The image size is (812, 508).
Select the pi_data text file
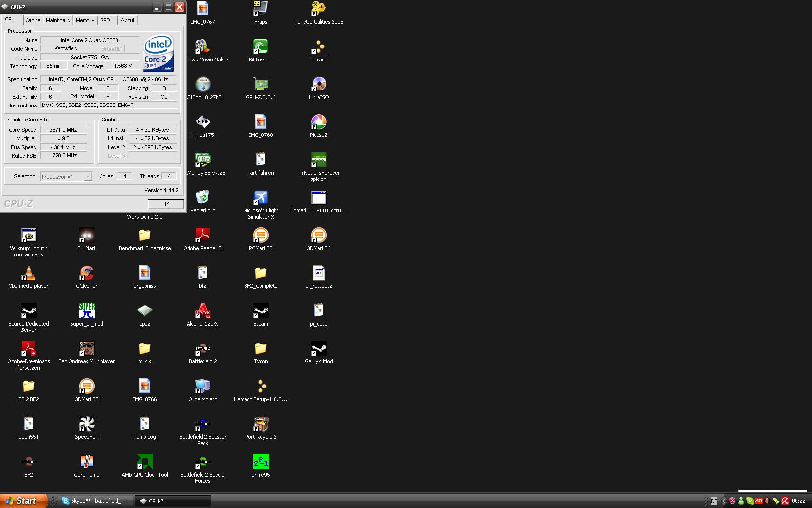pyautogui.click(x=319, y=315)
